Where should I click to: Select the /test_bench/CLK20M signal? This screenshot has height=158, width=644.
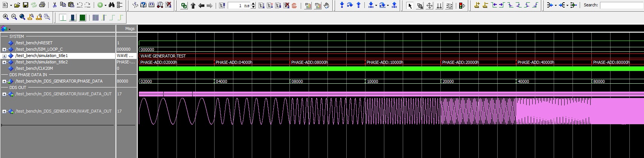point(34,68)
